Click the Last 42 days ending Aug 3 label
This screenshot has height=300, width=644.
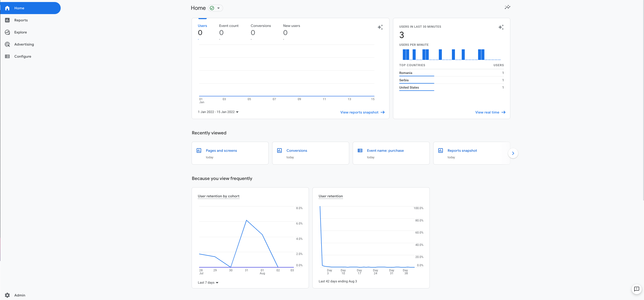point(338,281)
